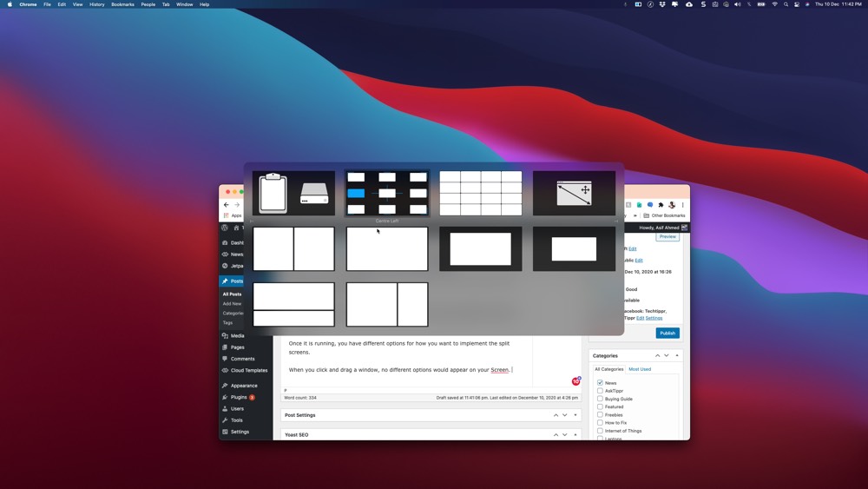This screenshot has width=868, height=489.
Task: Open the Bookmarks menu in menu bar
Action: pyautogui.click(x=122, y=4)
